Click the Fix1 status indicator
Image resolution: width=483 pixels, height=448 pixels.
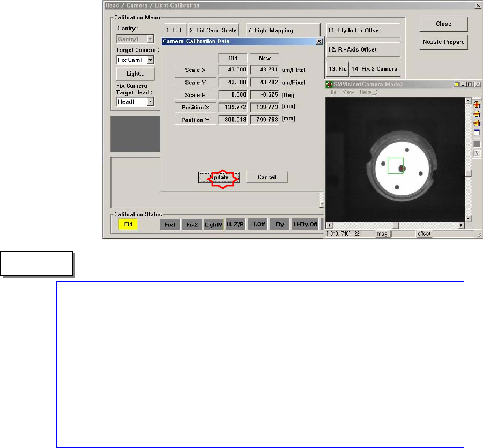170,224
